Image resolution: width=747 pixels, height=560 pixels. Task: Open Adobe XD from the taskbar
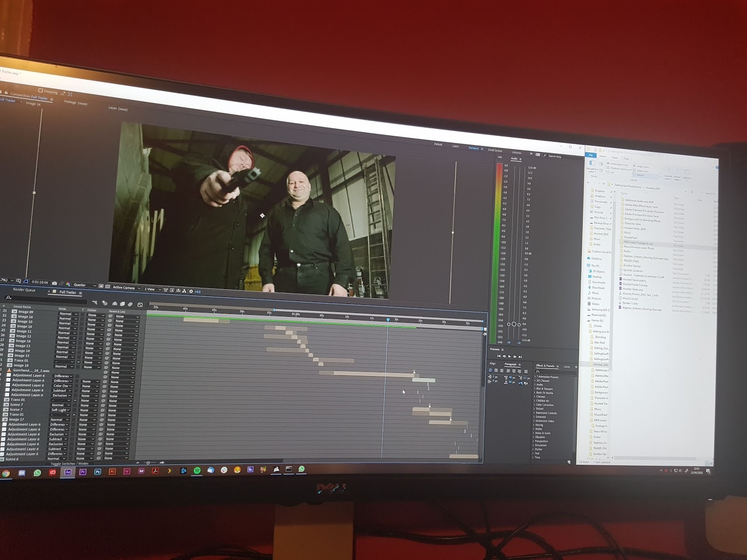(x=141, y=471)
